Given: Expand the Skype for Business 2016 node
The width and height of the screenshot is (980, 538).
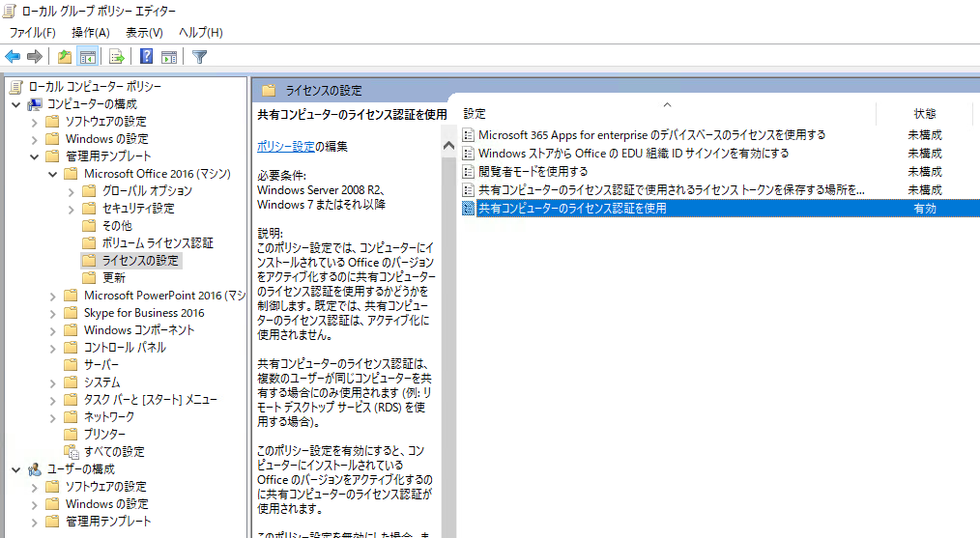Looking at the screenshot, I should (x=52, y=313).
